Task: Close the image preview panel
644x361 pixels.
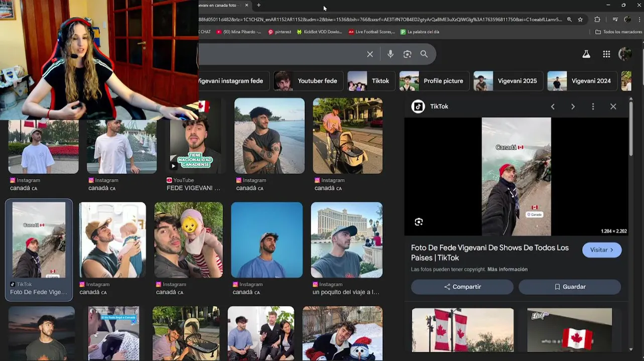Action: click(x=613, y=107)
